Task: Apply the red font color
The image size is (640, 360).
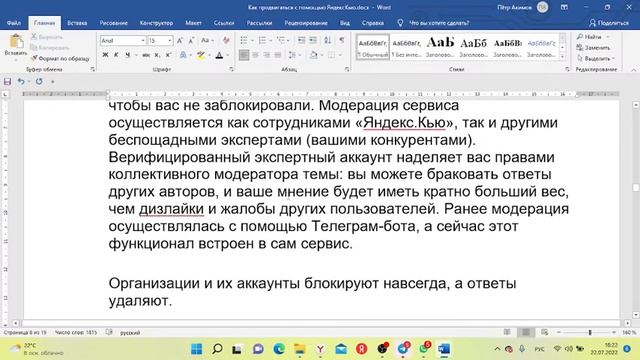Action: point(219,55)
